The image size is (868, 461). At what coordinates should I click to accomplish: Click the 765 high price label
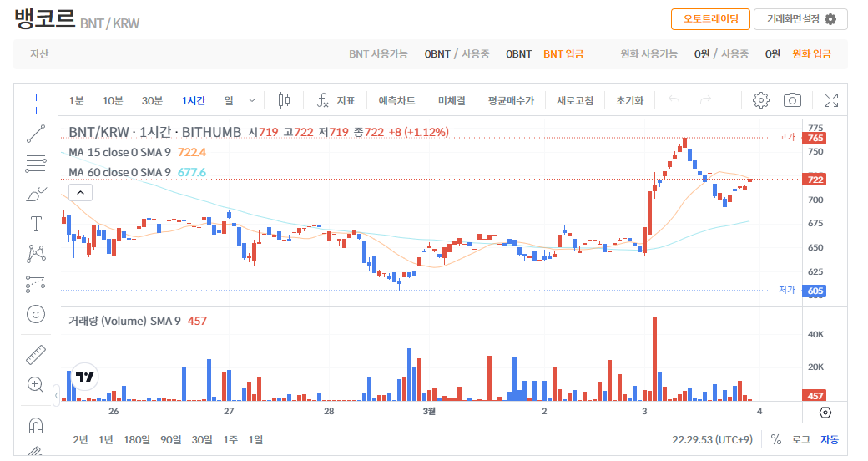815,138
